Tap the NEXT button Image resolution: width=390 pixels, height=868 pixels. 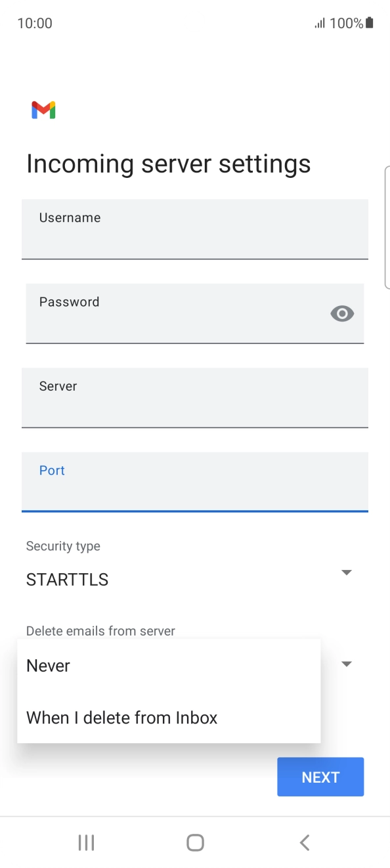point(320,777)
